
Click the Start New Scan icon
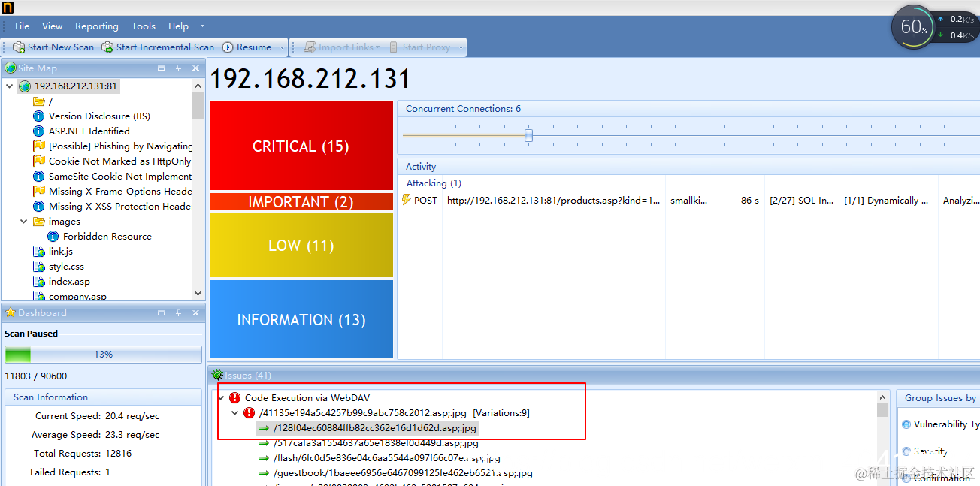point(19,47)
